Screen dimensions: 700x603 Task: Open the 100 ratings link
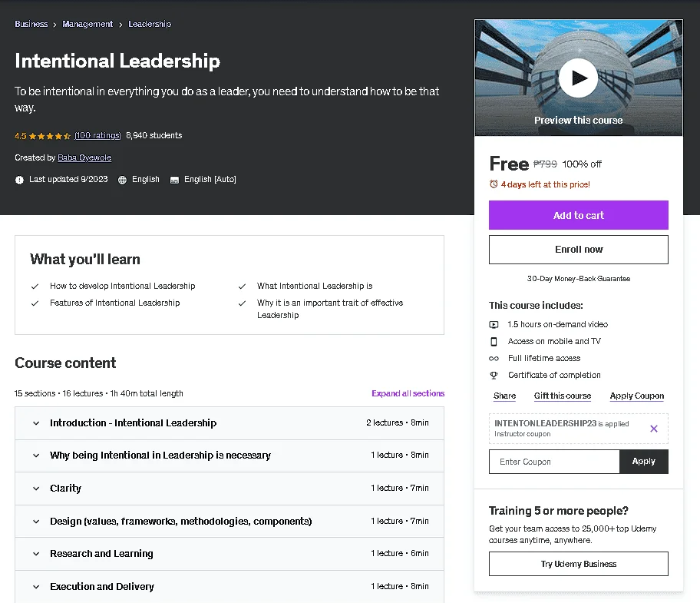(x=97, y=135)
